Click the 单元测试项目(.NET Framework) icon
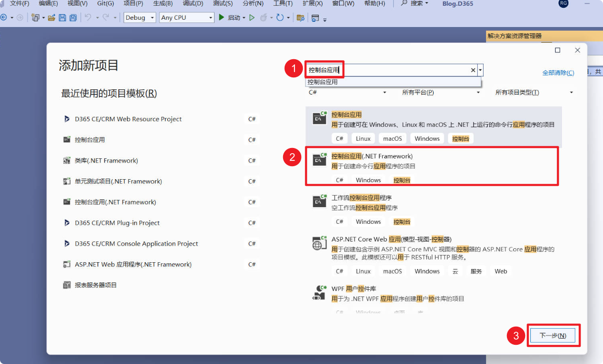Viewport: 603px width, 364px height. coord(66,181)
